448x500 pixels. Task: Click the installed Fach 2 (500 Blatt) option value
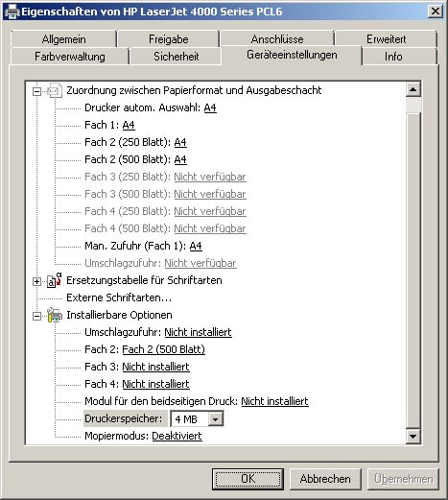pos(163,349)
